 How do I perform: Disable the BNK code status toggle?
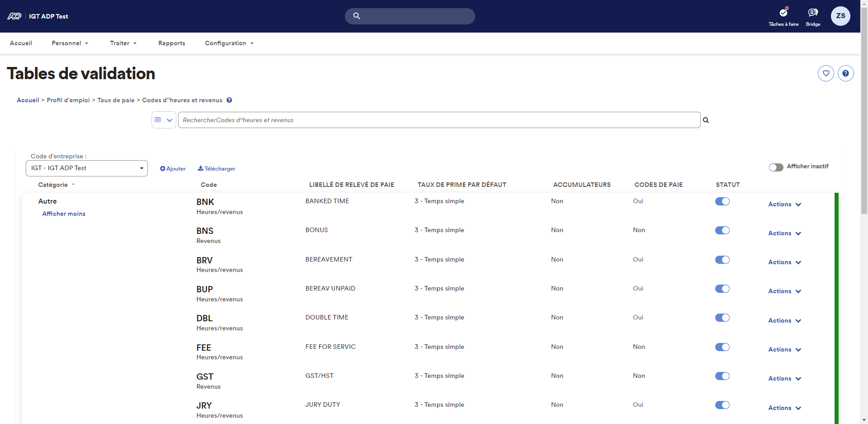(722, 202)
